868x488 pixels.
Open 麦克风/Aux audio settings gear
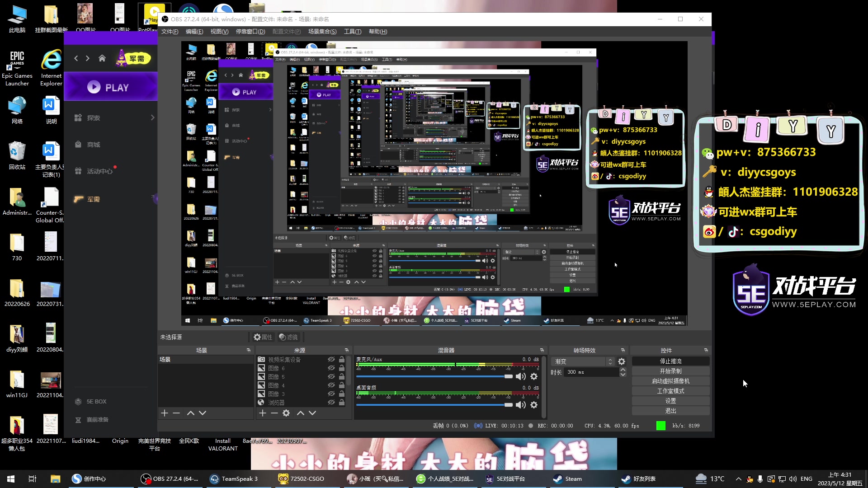coord(534,376)
